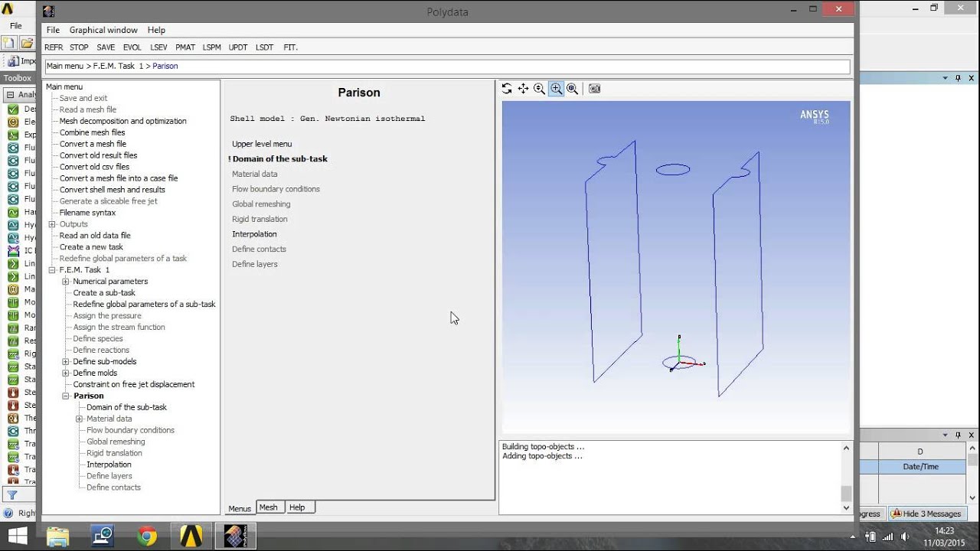Viewport: 980px width, 551px height.
Task: Open File Explorer from the taskbar
Action: (x=57, y=536)
